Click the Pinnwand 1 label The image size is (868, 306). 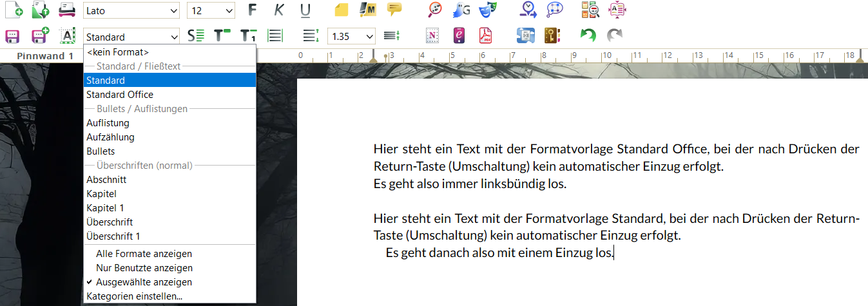click(45, 56)
